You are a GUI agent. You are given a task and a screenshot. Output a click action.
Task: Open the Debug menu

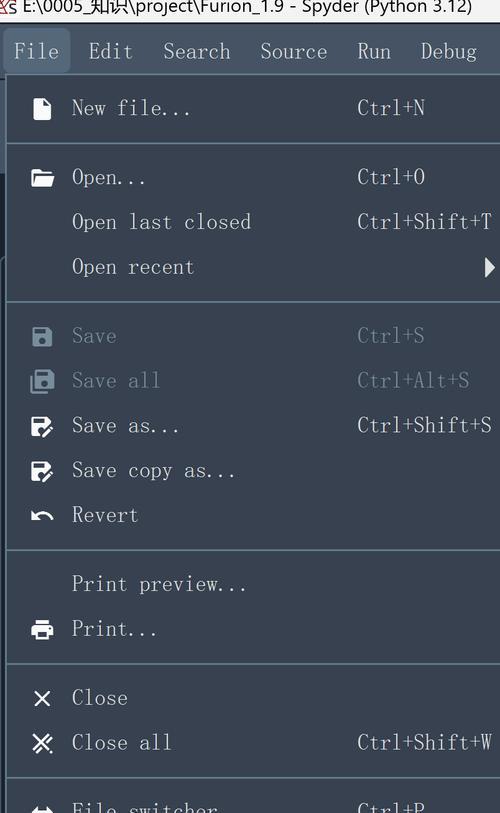pos(449,51)
